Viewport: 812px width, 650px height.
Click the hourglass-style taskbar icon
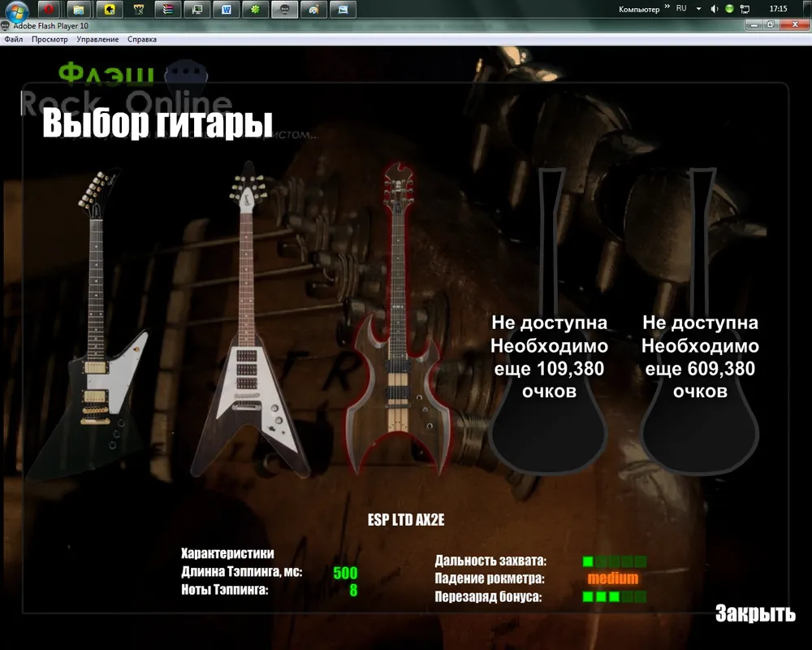point(138,9)
